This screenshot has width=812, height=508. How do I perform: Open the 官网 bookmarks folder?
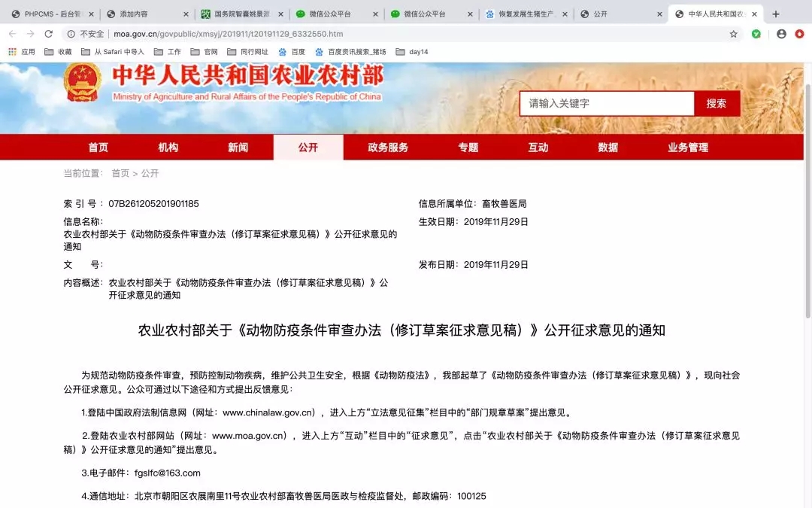tap(204, 52)
